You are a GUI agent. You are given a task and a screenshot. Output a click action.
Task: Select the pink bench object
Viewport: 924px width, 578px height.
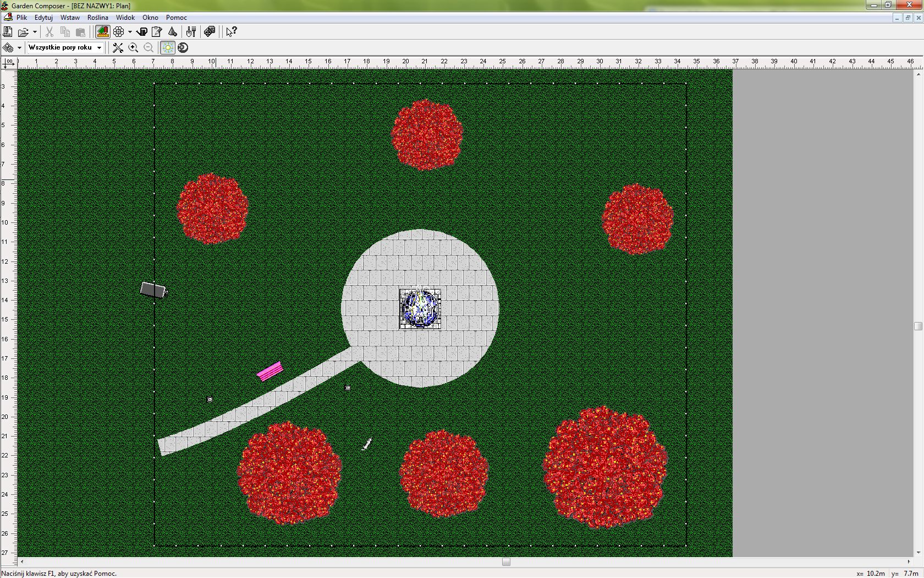pyautogui.click(x=270, y=372)
